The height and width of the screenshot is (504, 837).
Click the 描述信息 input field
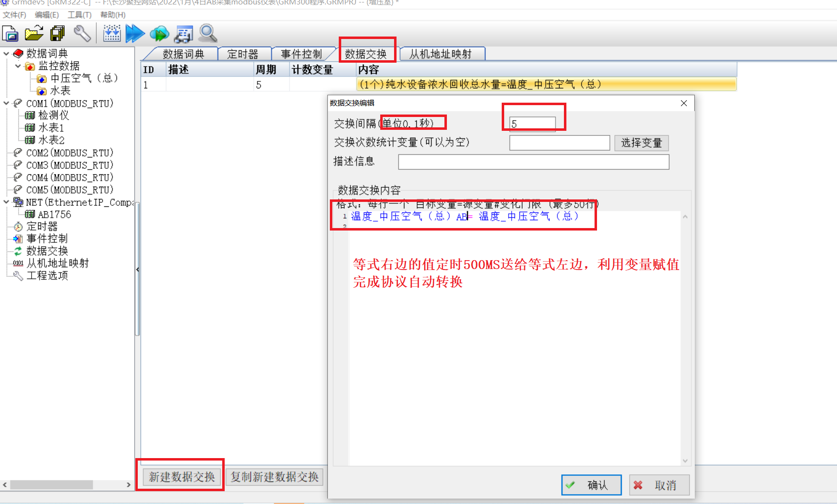533,162
